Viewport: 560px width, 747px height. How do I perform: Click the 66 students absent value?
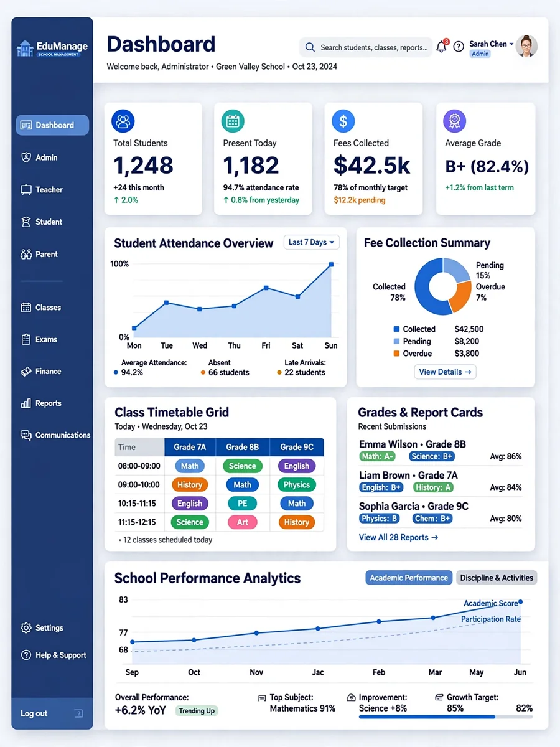coord(228,372)
